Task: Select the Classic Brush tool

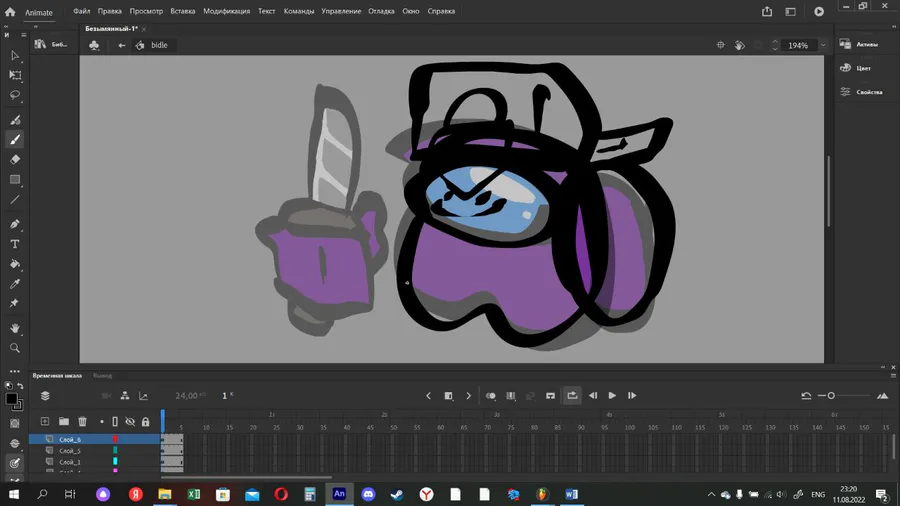Action: pos(15,139)
